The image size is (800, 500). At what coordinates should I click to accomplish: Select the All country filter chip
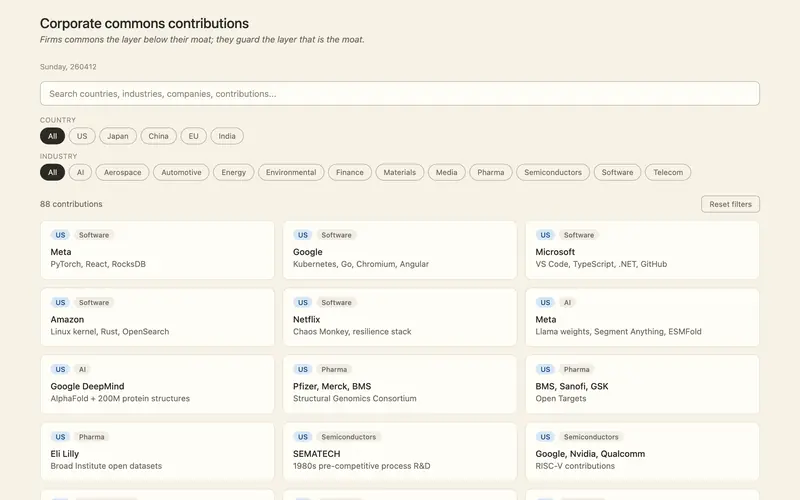[53, 136]
